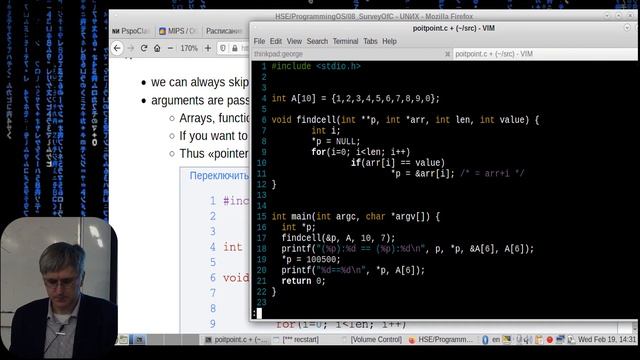Click the 'void findcell' line in VIM

pyautogui.click(x=405, y=120)
